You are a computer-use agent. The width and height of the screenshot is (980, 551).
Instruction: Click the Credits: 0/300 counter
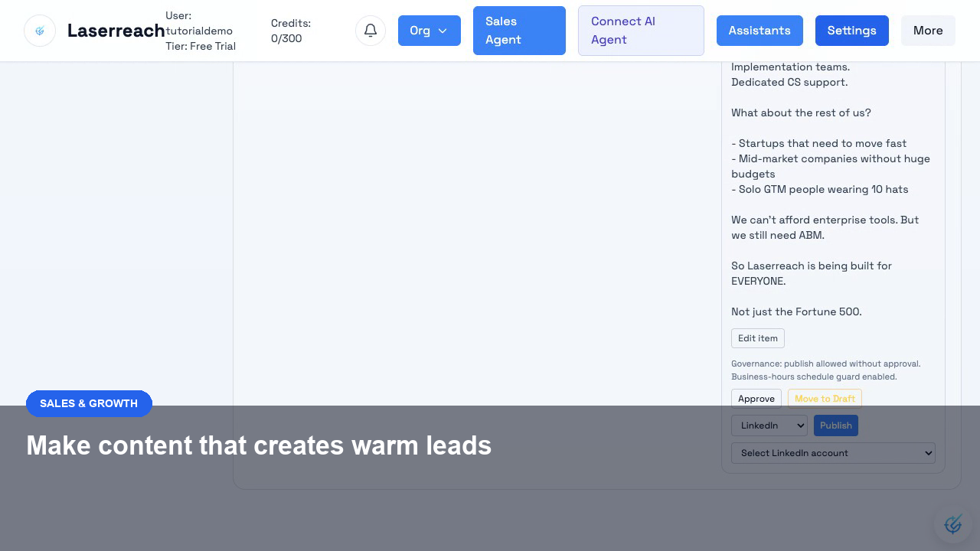(x=291, y=31)
